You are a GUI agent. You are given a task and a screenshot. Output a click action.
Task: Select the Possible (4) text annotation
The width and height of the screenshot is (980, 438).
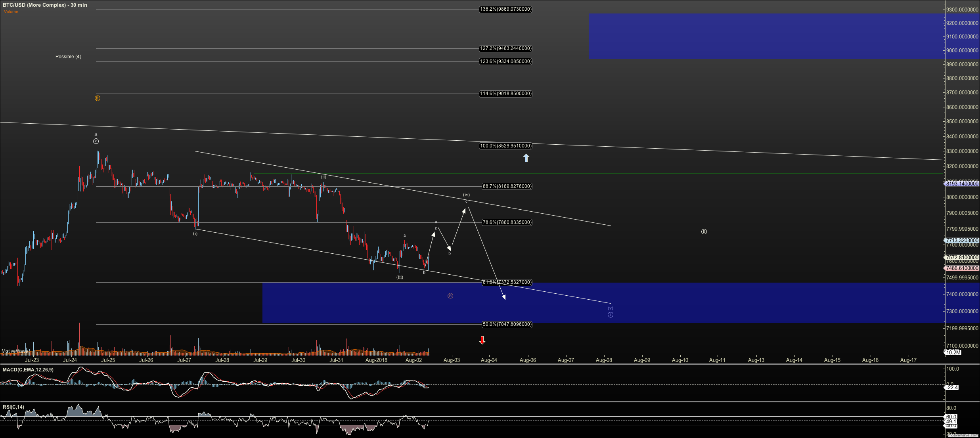[68, 57]
